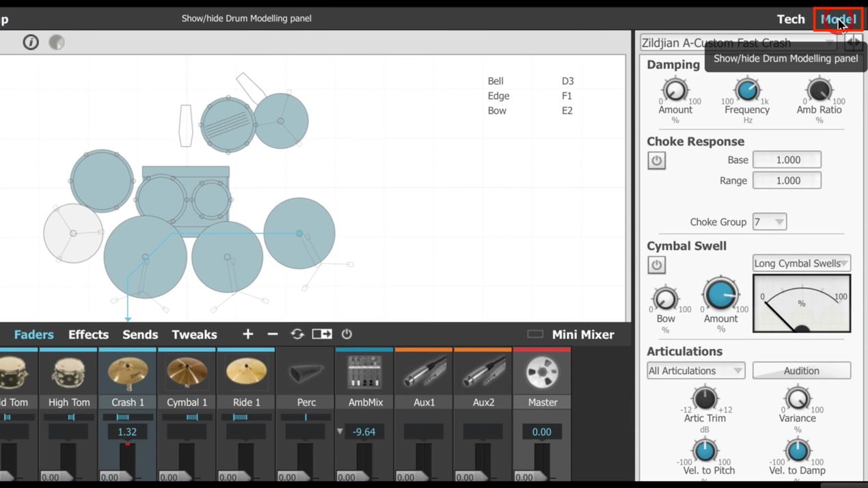Image resolution: width=868 pixels, height=488 pixels.
Task: Open the Choke Group dropdown
Action: tap(769, 222)
